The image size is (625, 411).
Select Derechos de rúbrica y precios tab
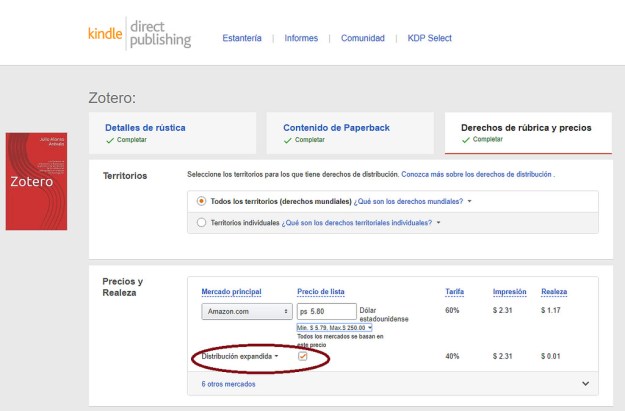525,128
